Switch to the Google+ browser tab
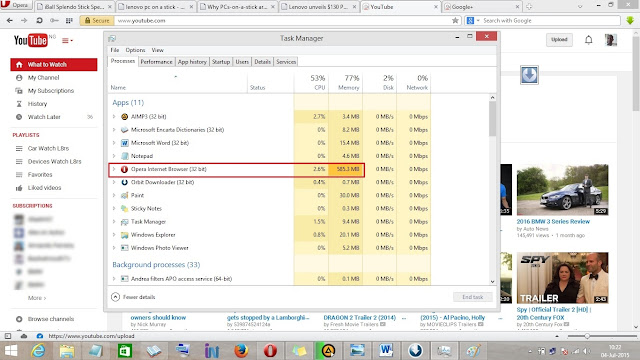 [x=482, y=7]
